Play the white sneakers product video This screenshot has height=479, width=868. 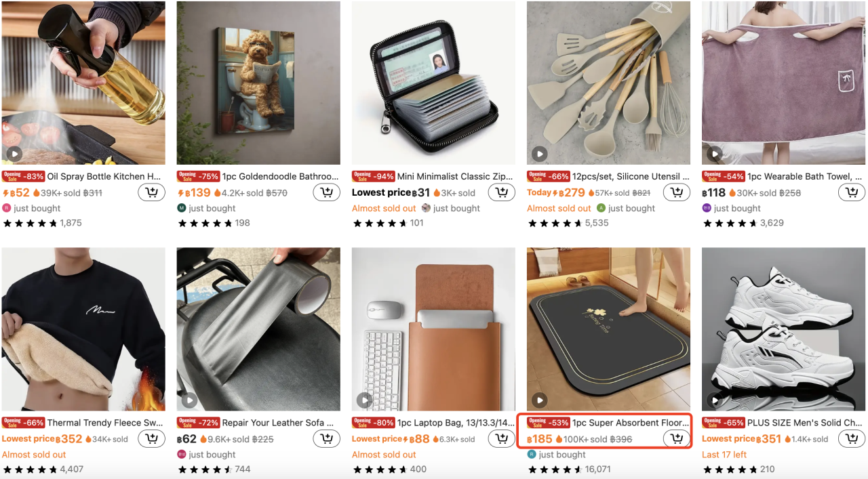click(x=714, y=400)
